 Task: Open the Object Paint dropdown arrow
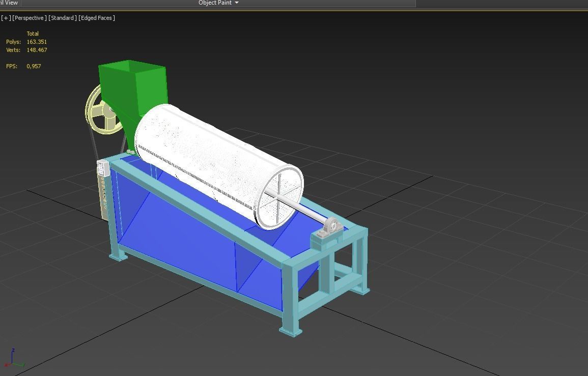click(x=237, y=3)
